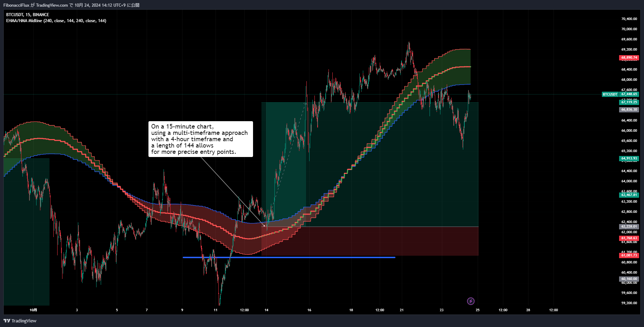Click the FibonacciFlux publish header text
Image resolution: width=644 pixels, height=327 pixels.
point(71,5)
